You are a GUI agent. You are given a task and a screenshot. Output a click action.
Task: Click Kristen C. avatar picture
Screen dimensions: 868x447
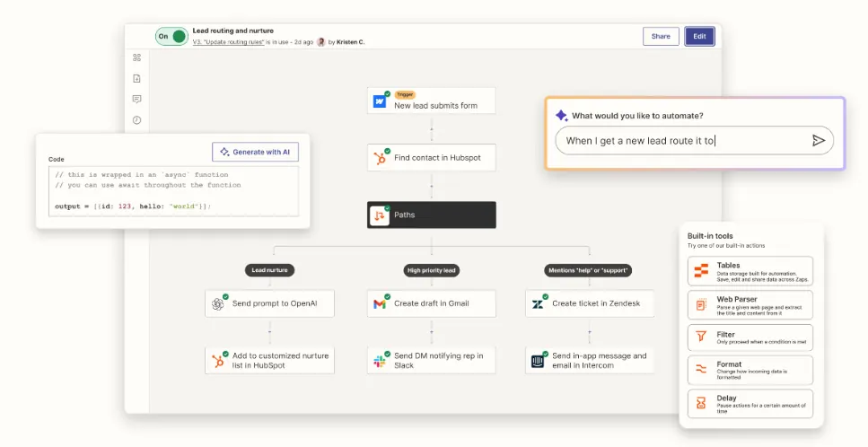pyautogui.click(x=320, y=41)
